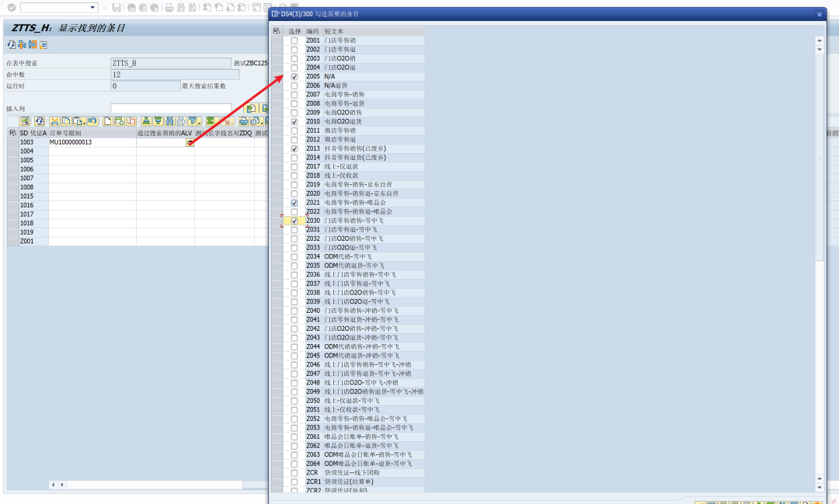Click the Details magnifier icon in ALV toolbar
Screen dimensions: 839x504
[25, 121]
